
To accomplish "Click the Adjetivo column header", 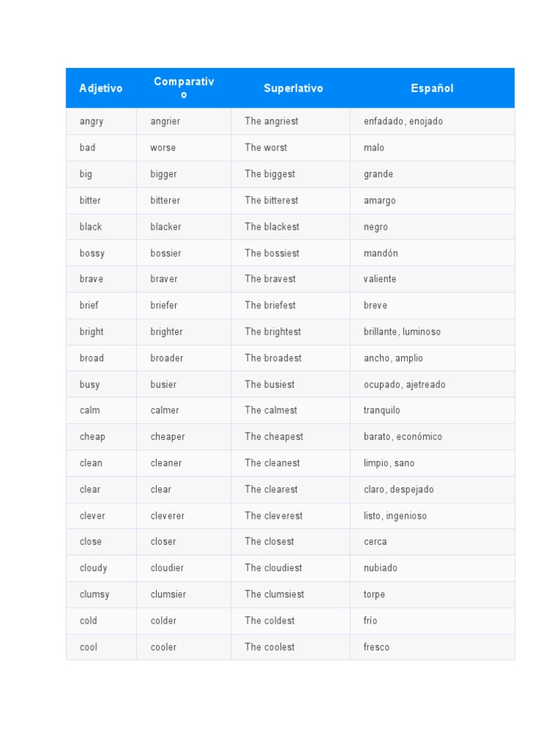I will coord(101,88).
